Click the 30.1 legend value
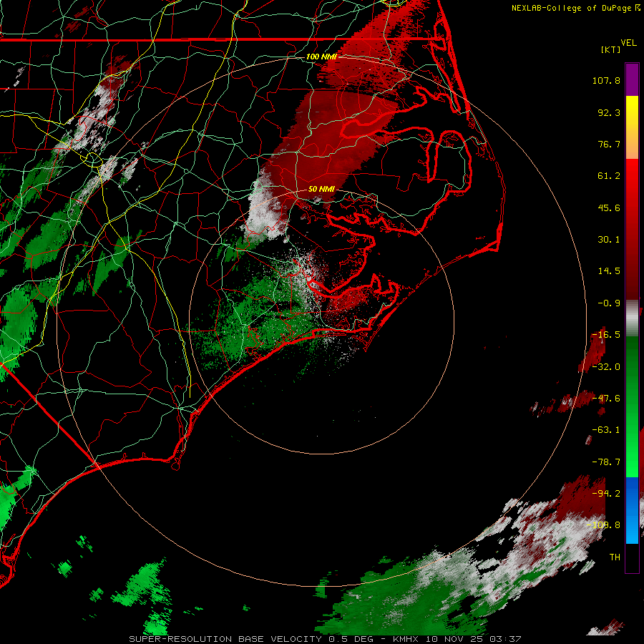This screenshot has height=644, width=644. tap(609, 240)
